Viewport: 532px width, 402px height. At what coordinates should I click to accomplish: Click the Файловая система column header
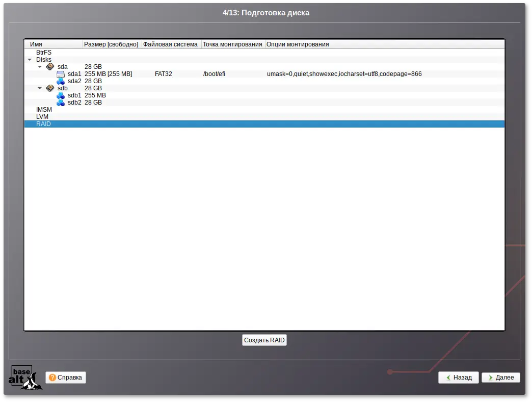pos(171,44)
